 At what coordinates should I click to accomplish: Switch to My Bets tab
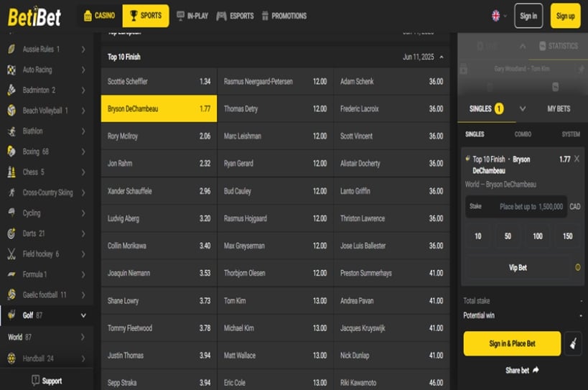[x=559, y=108]
